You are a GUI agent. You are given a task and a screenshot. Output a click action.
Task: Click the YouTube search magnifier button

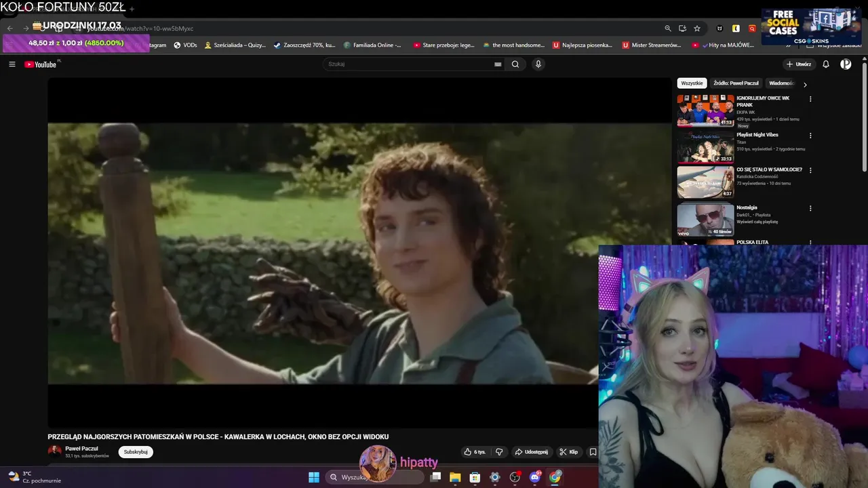pyautogui.click(x=515, y=64)
